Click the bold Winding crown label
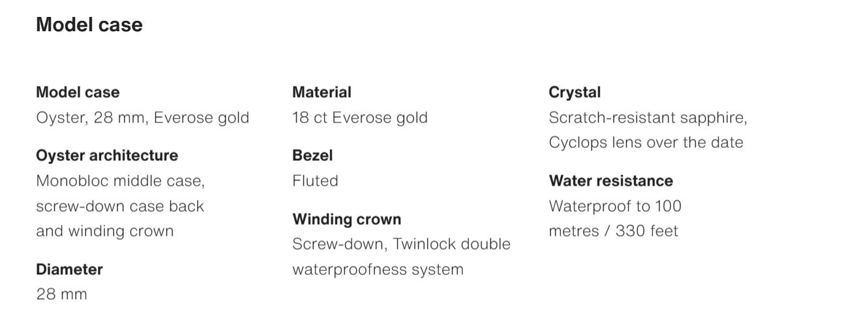Screen dimensions: 868x316 [x=346, y=219]
